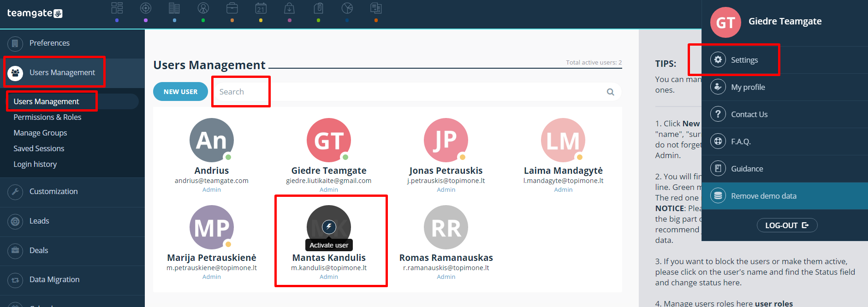
Task: Open Settings gear icon in profile menu
Action: (x=718, y=59)
